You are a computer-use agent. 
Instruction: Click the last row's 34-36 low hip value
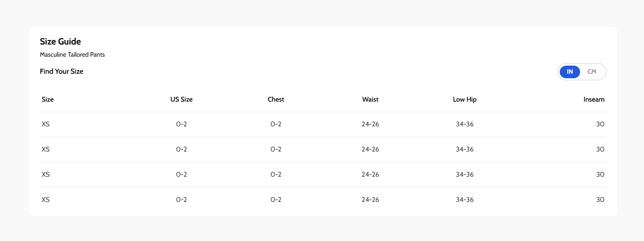465,200
